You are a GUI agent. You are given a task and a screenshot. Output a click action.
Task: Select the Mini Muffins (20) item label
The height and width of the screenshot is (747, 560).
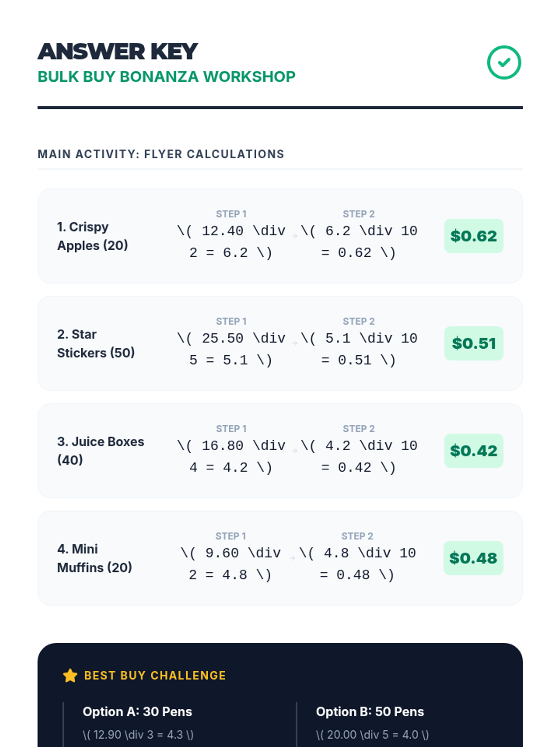tap(94, 558)
